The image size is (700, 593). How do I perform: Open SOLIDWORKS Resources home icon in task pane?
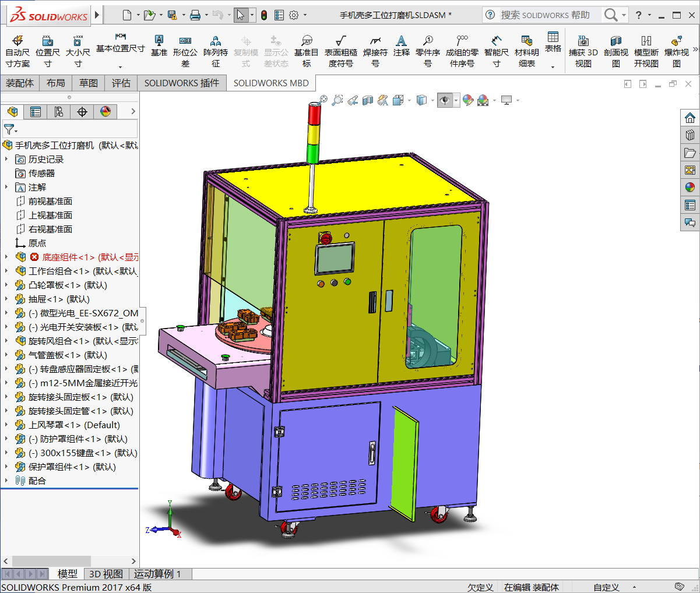pyautogui.click(x=690, y=118)
